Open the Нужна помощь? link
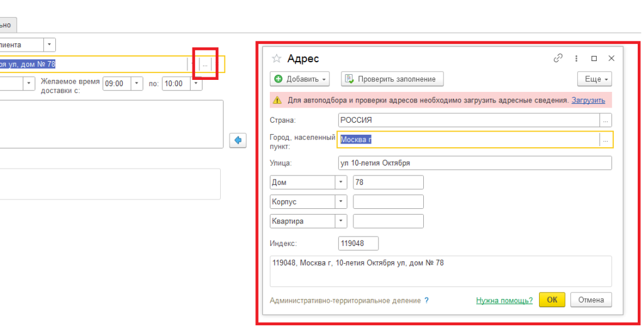The image size is (644, 331). coord(504,301)
